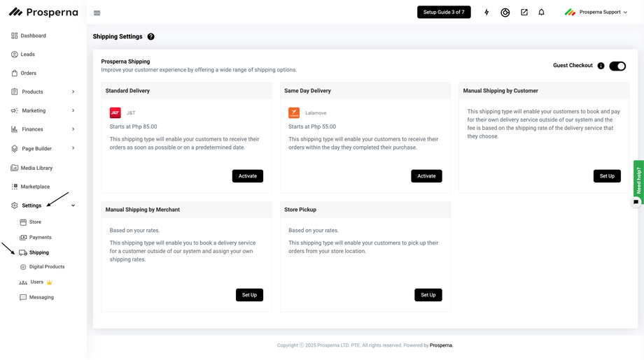This screenshot has width=644, height=360.
Task: Click the Guest Checkout info icon
Action: (601, 66)
